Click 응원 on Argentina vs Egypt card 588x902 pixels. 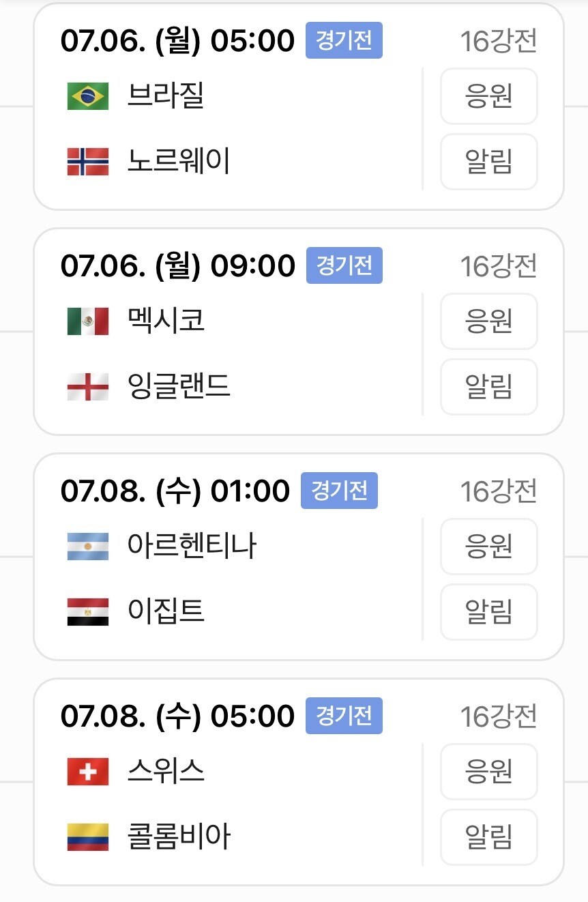pyautogui.click(x=489, y=546)
